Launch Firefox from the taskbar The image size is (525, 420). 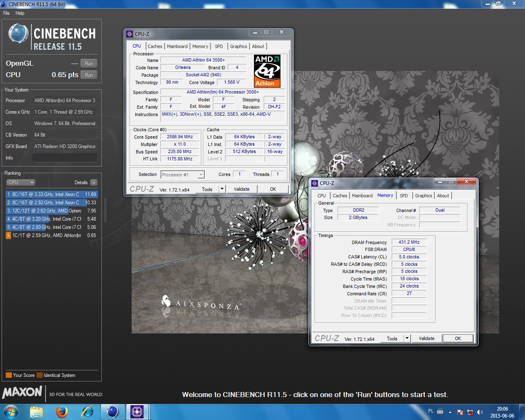[62, 412]
